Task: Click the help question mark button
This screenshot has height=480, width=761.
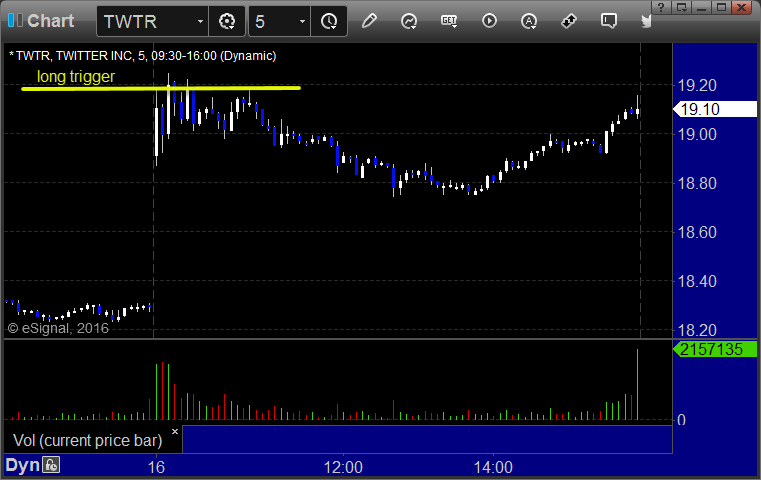Action: click(x=661, y=7)
